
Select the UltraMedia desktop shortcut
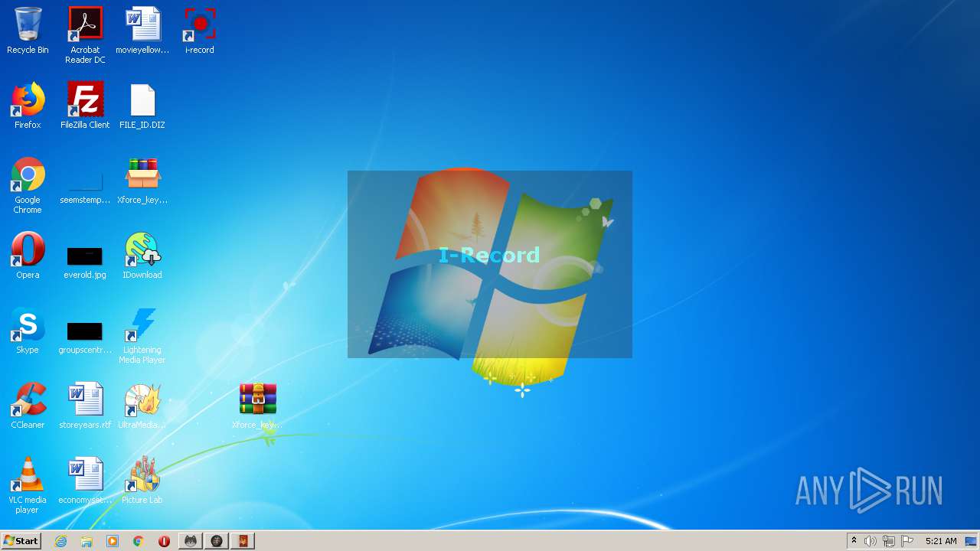pyautogui.click(x=142, y=406)
